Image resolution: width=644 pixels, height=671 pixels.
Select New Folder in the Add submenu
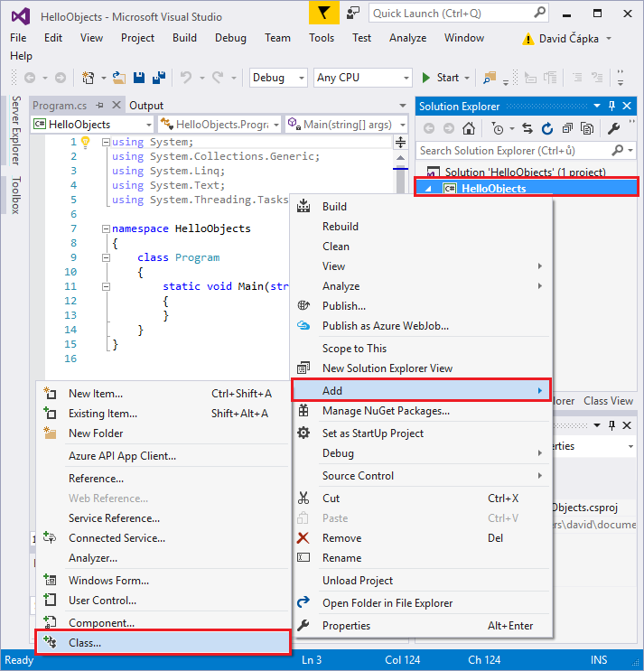click(163, 433)
